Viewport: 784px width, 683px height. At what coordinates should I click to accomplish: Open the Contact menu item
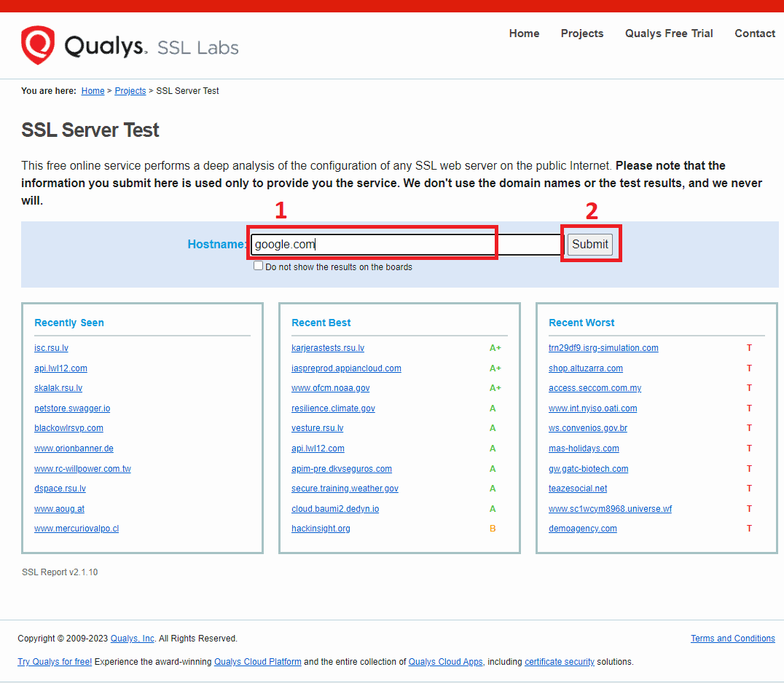point(754,33)
